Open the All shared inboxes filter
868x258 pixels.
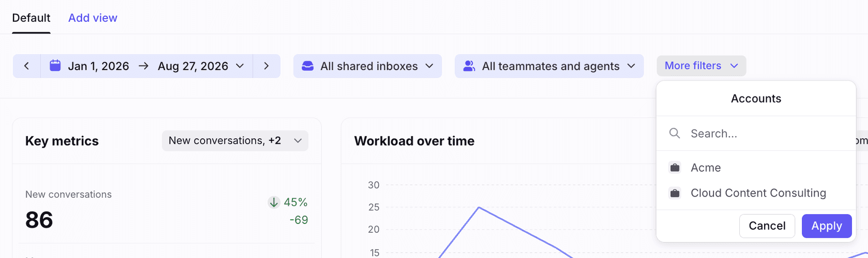(x=367, y=66)
